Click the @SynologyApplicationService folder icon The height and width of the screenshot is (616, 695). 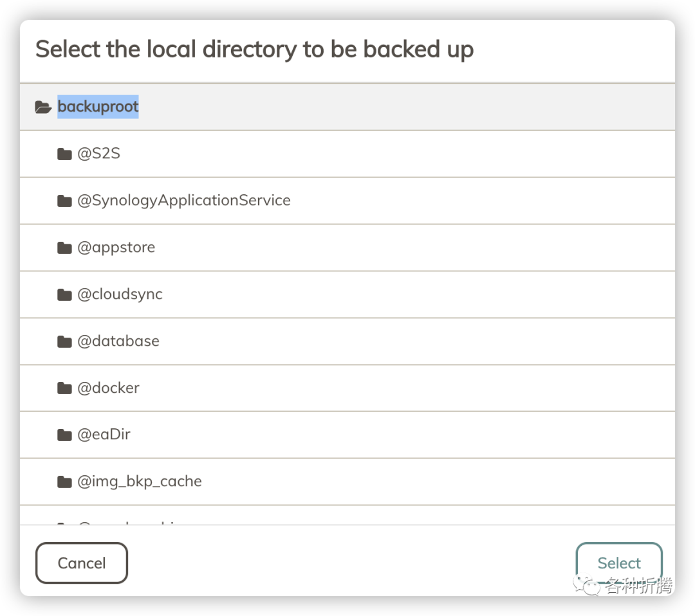pyautogui.click(x=64, y=201)
